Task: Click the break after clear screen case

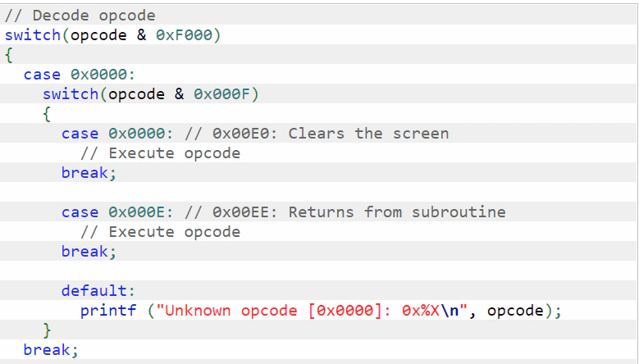Action: [89, 173]
